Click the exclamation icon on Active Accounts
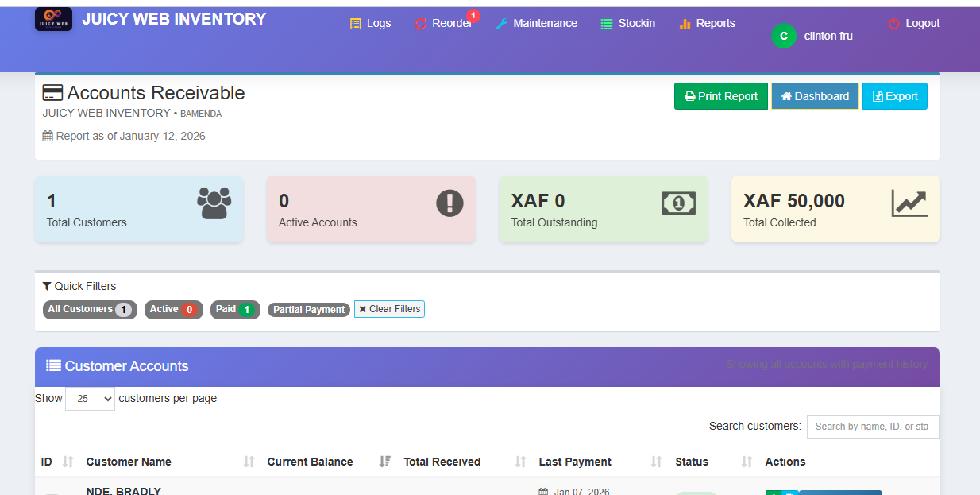 (x=449, y=205)
